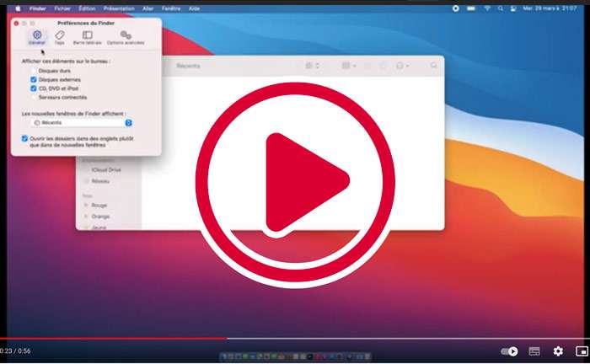Viewport: 590px width, 364px height.
Task: Open the Aller menu
Action: tap(147, 8)
